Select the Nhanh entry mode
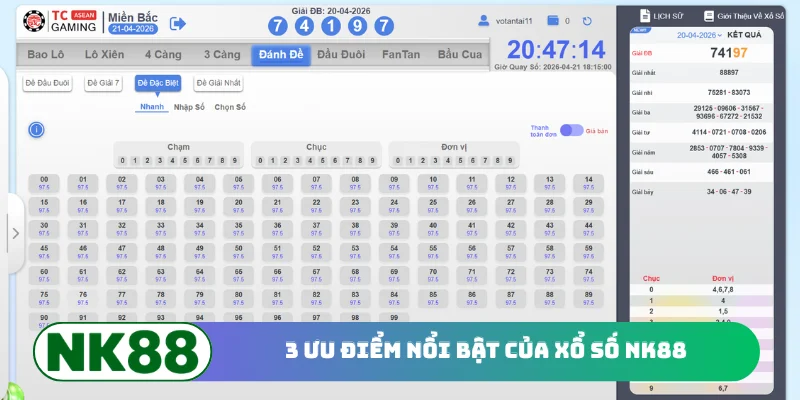The image size is (800, 400). 152,107
